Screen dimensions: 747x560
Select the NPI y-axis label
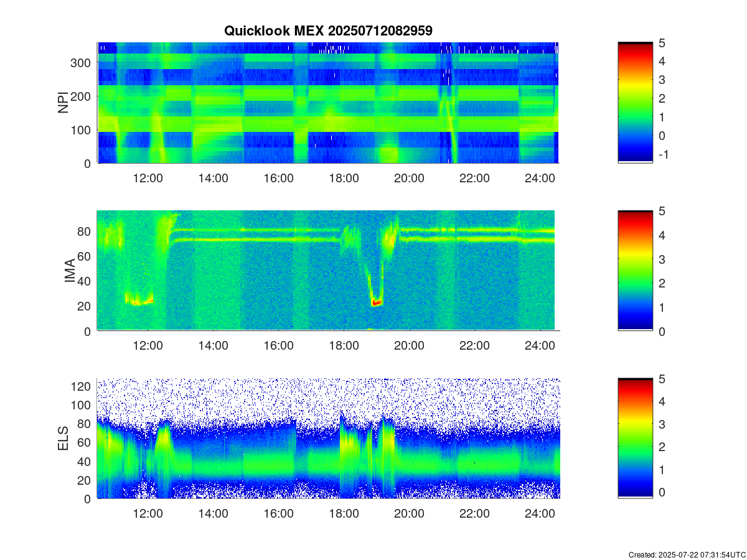pyautogui.click(x=63, y=103)
